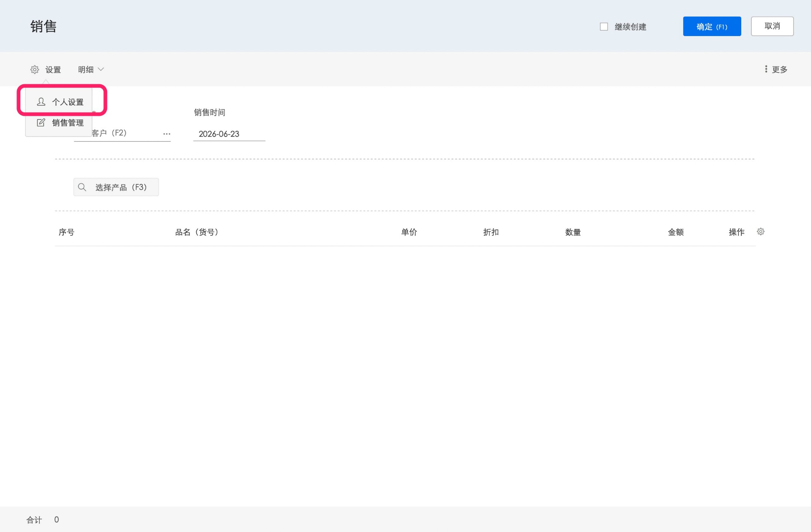Click the 销售 page title
This screenshot has width=811, height=532.
43,26
